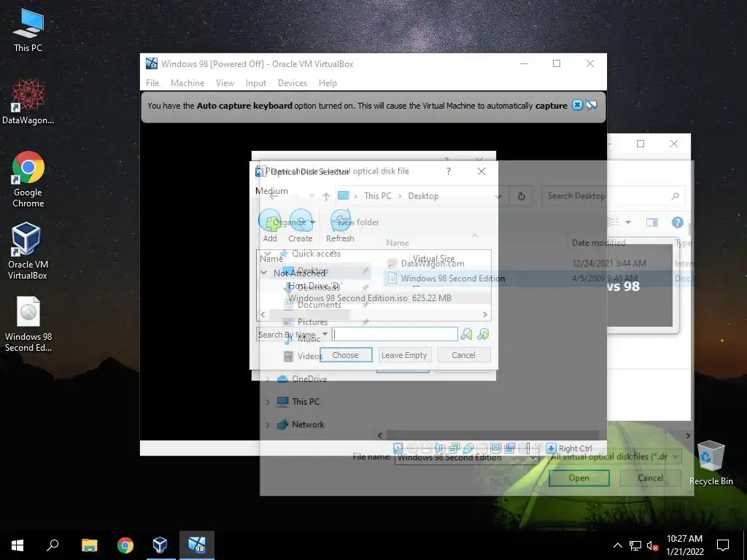Click the muted volume tray icon

(651, 545)
